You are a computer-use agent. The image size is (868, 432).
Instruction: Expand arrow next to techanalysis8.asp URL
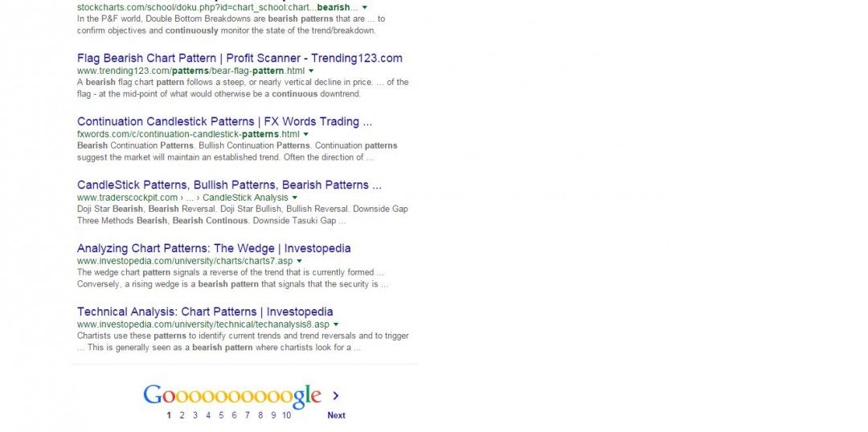[x=336, y=324]
